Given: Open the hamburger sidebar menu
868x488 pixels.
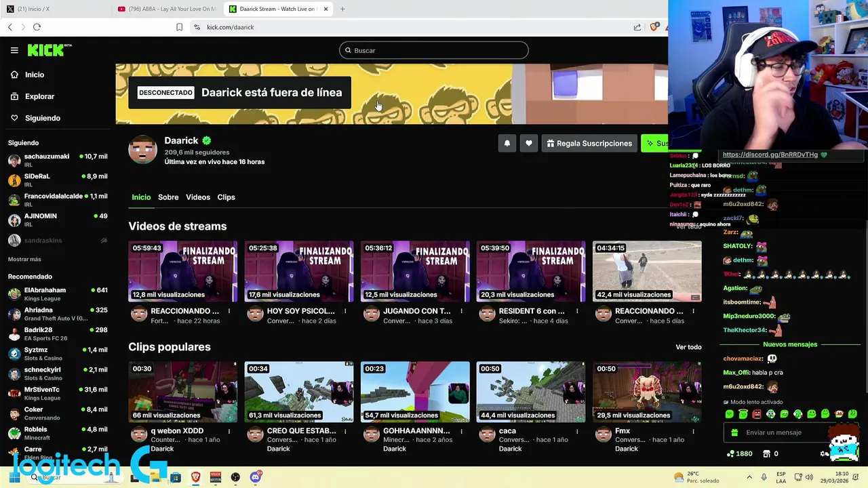Looking at the screenshot, I should 14,50.
